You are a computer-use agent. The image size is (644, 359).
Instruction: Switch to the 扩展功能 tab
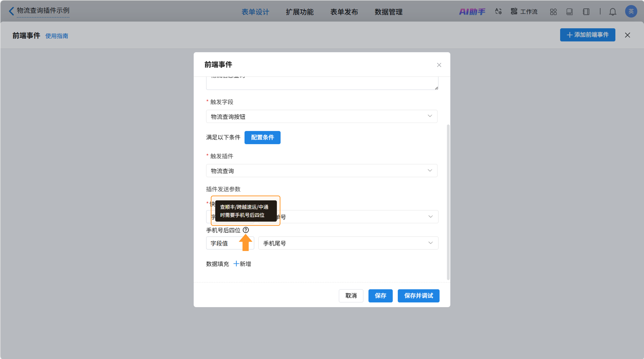[x=299, y=12]
